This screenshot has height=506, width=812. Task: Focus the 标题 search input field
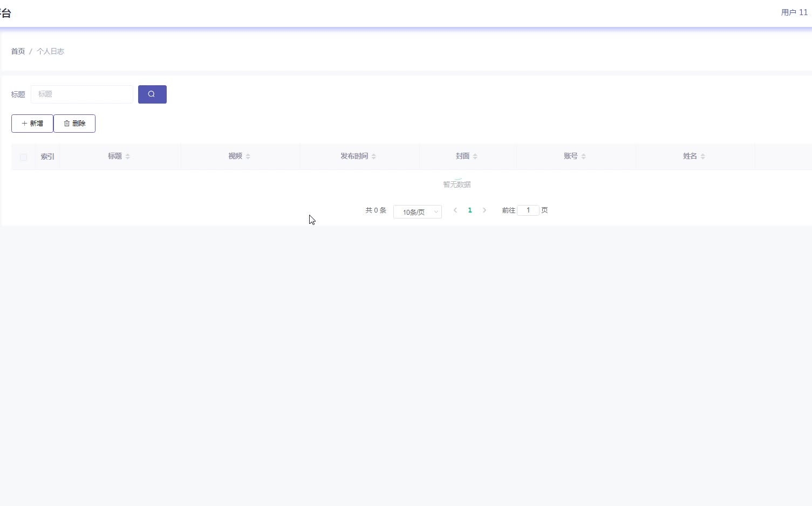(82, 94)
